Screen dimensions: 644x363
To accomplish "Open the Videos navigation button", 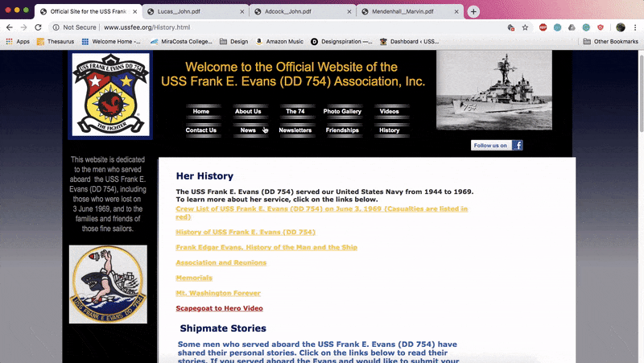I will 390,111.
